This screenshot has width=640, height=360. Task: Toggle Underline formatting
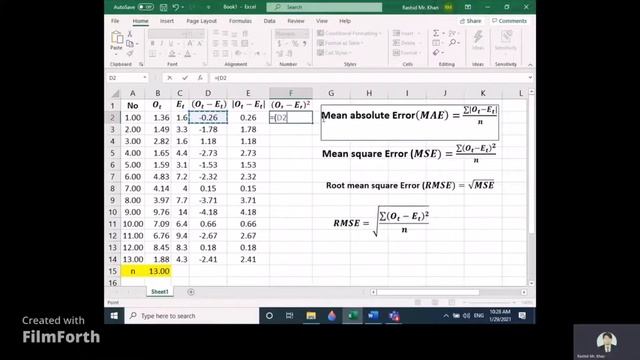[x=171, y=43]
